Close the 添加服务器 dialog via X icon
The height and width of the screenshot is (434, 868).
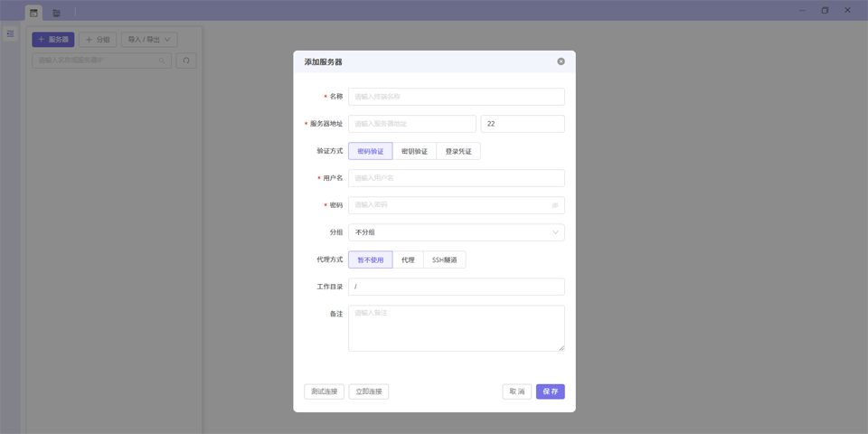tap(561, 61)
